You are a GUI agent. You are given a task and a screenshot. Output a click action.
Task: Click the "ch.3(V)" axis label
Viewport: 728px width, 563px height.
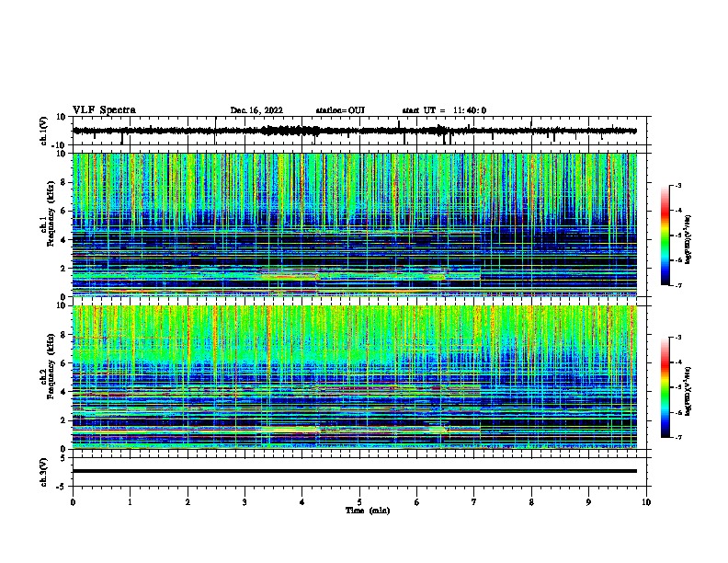pos(44,473)
